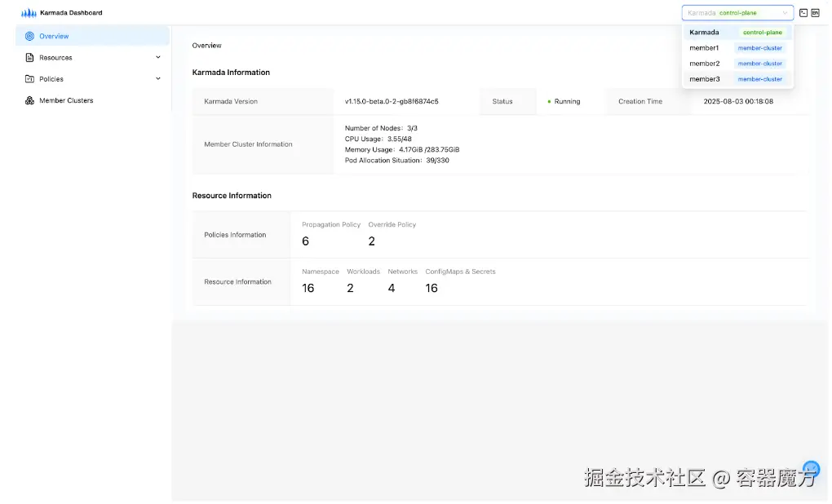Click the blue floating chat button

(x=811, y=470)
